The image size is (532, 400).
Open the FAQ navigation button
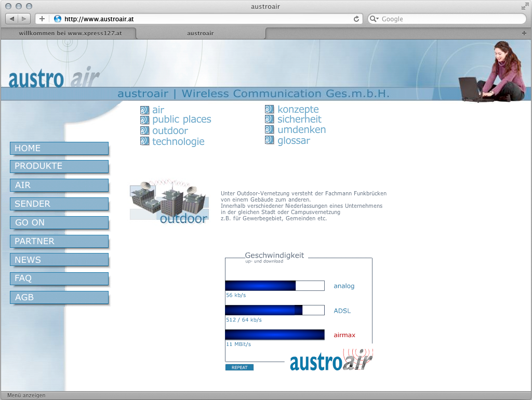click(59, 278)
